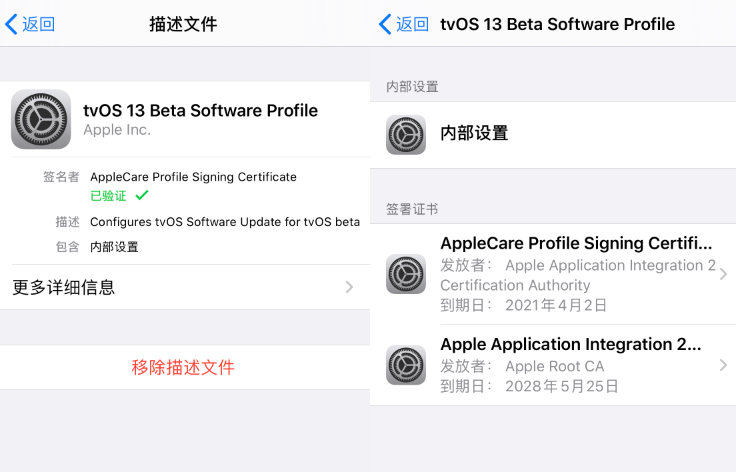The height and width of the screenshot is (472, 736).
Task: Tap the 内部设置 gear icon
Action: pos(405,134)
